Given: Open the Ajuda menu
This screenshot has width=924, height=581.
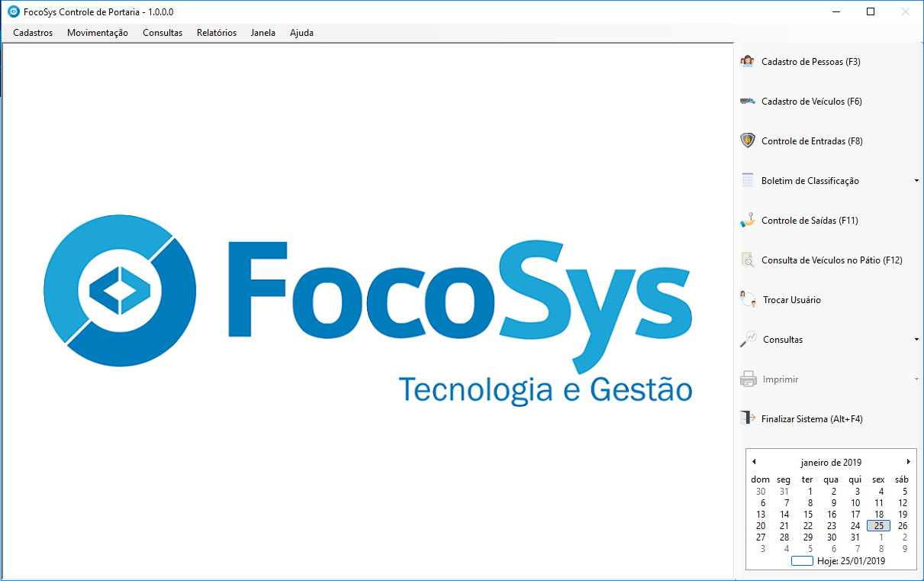Looking at the screenshot, I should 301,33.
